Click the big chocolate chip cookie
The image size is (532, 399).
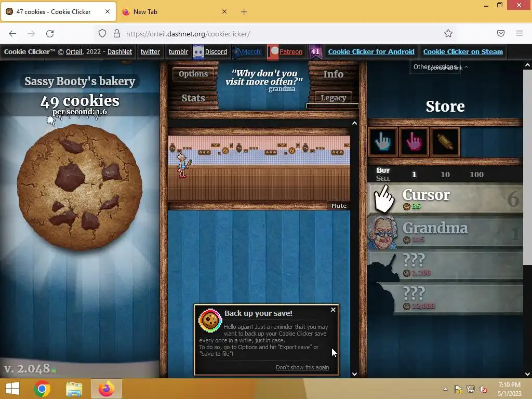(79, 187)
